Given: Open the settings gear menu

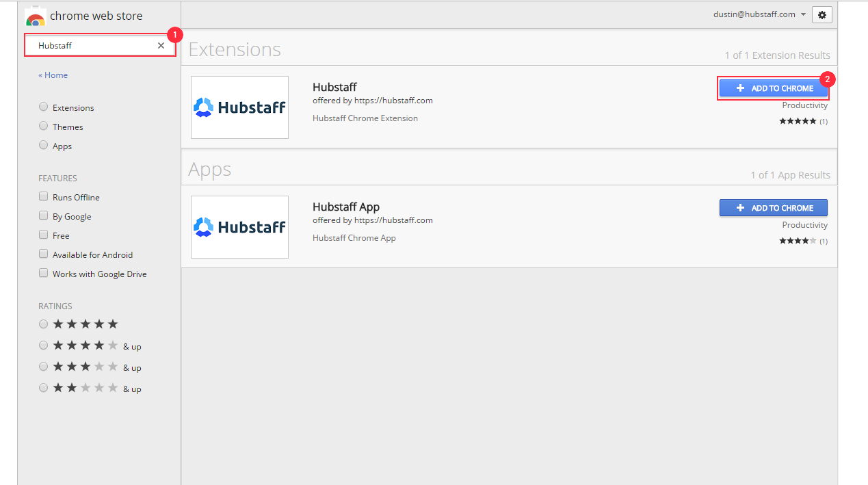Looking at the screenshot, I should pyautogui.click(x=821, y=14).
